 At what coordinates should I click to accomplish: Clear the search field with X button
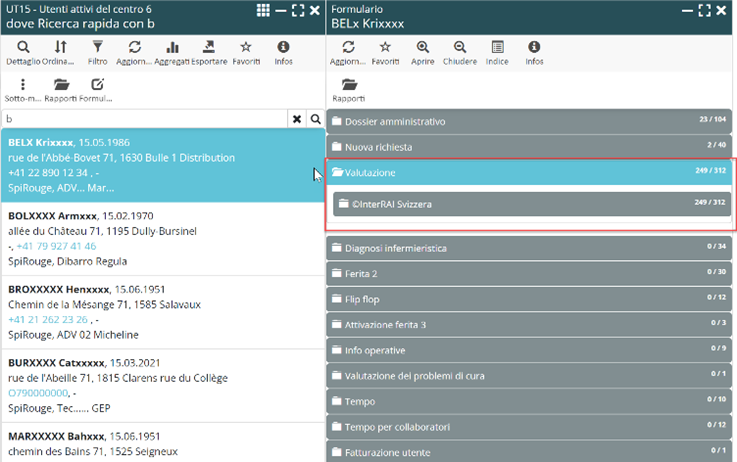tap(296, 119)
